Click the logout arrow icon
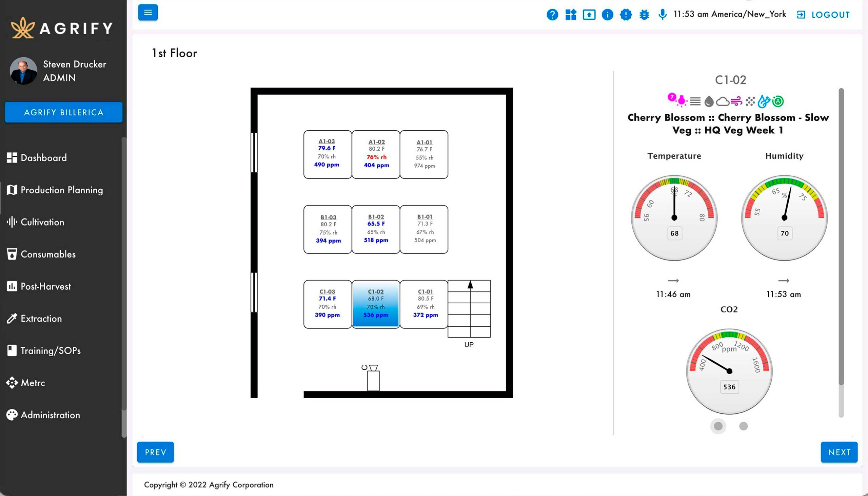Screen dimensions: 868x496 coord(801,15)
